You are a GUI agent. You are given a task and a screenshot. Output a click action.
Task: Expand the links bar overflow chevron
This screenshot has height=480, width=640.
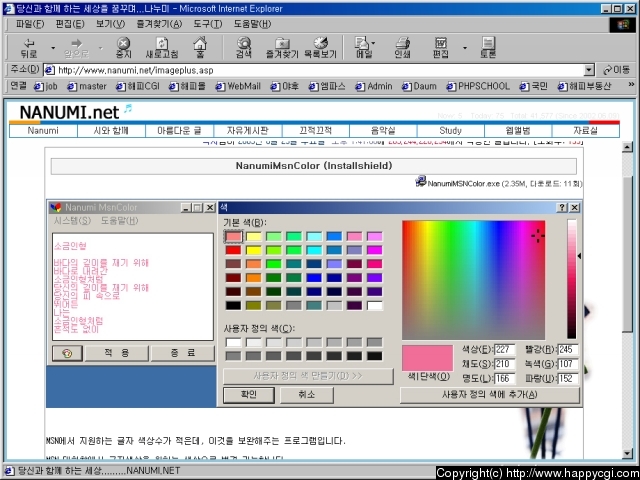[631, 84]
